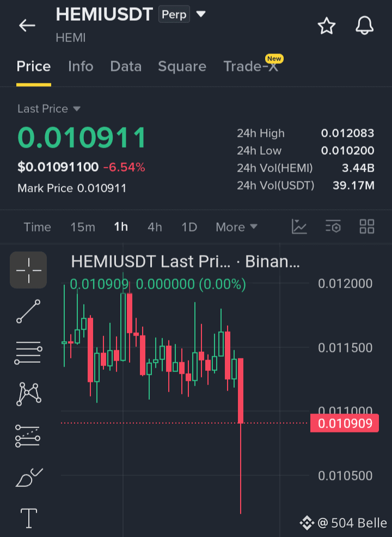Click the -6.54% change percentage
Image resolution: width=392 pixels, height=537 pixels.
[124, 167]
